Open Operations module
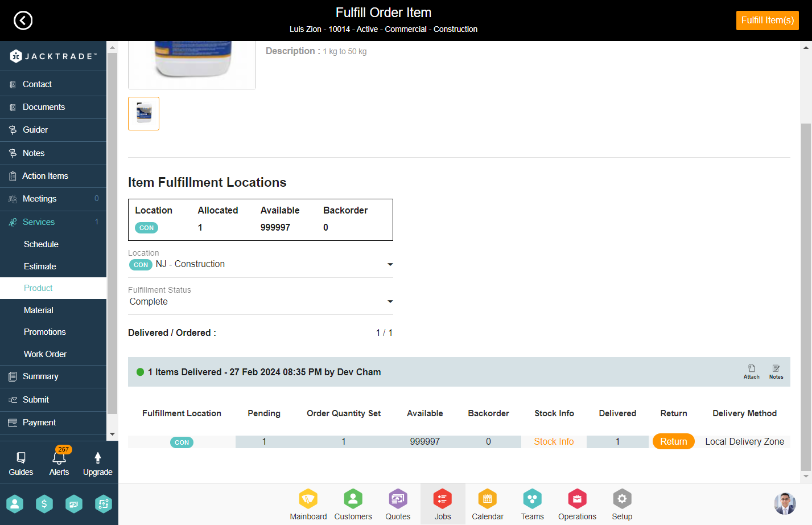812x525 pixels. pyautogui.click(x=577, y=505)
